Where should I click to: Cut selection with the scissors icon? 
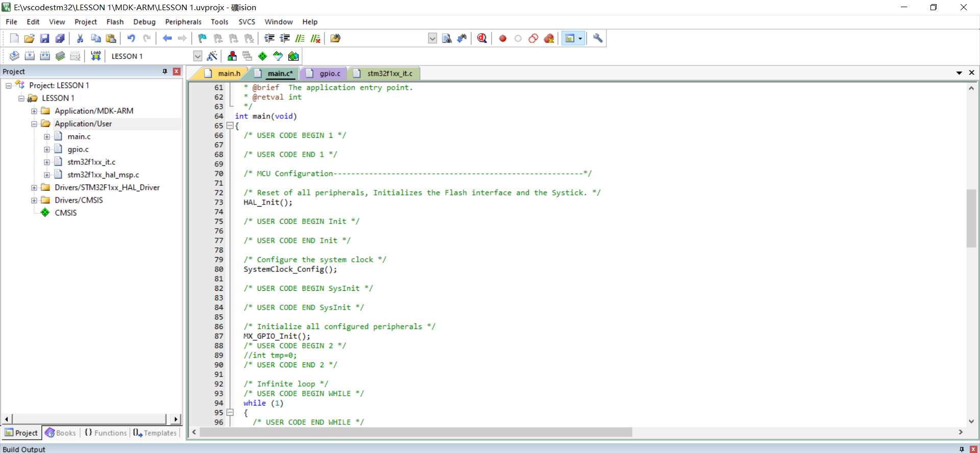tap(80, 38)
